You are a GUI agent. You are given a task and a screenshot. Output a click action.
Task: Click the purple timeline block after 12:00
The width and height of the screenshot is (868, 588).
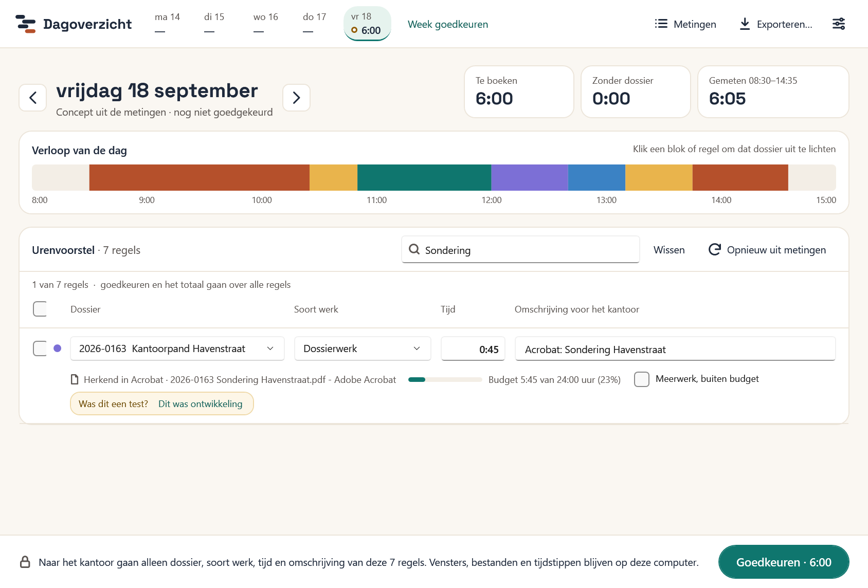pyautogui.click(x=530, y=177)
